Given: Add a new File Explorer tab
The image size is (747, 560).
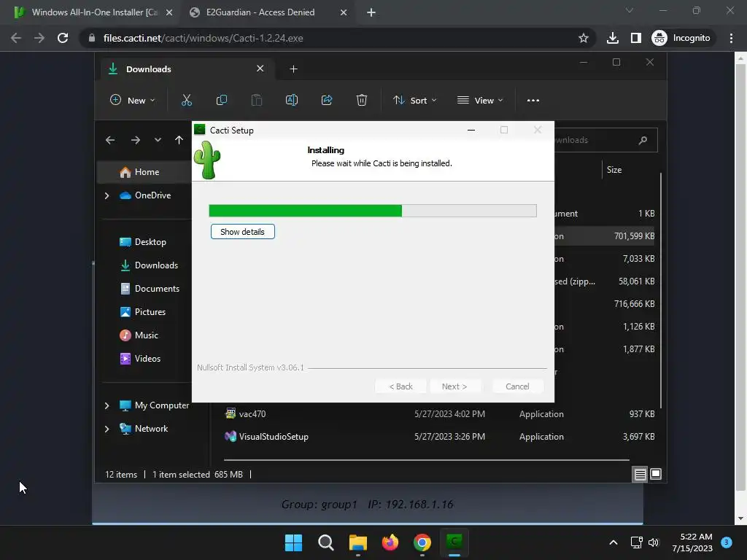Looking at the screenshot, I should coord(293,69).
